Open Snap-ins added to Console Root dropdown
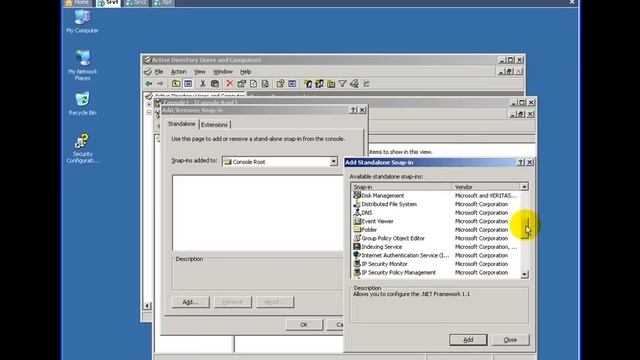 pos(333,161)
